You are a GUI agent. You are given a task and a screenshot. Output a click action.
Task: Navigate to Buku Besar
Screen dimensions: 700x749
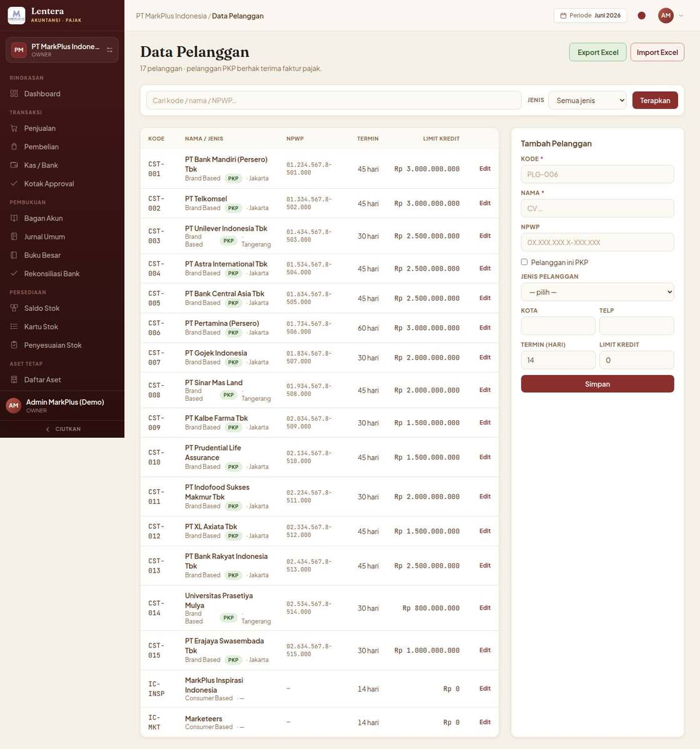(x=62, y=255)
